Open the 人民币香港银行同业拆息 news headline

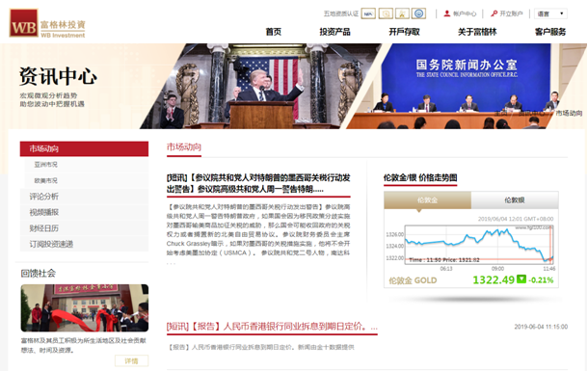pyautogui.click(x=272, y=326)
